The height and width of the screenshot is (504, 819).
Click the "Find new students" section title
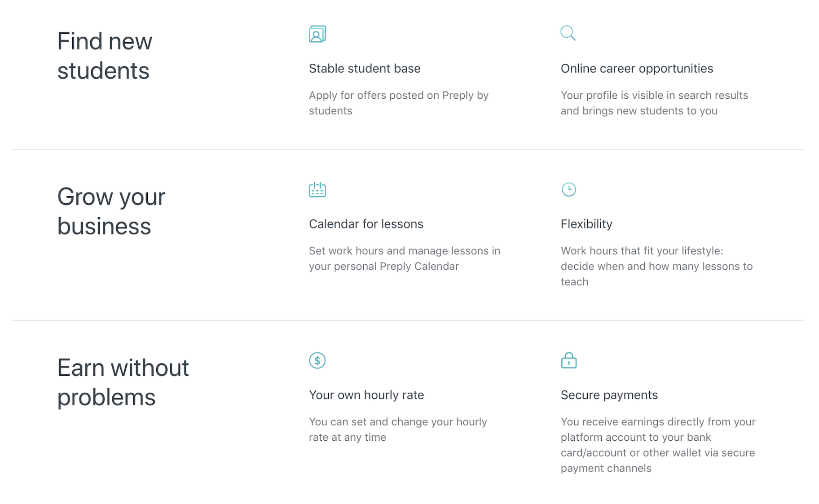[x=105, y=56]
